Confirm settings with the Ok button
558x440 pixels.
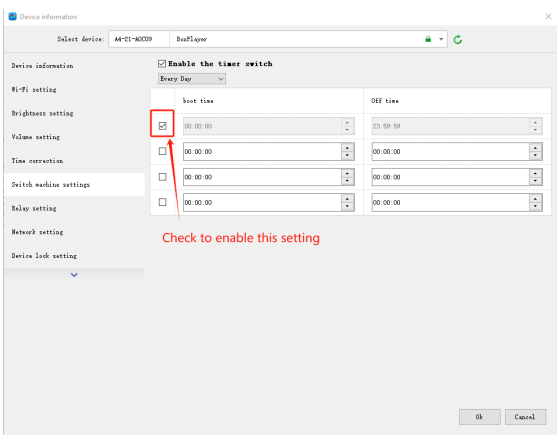tap(479, 417)
